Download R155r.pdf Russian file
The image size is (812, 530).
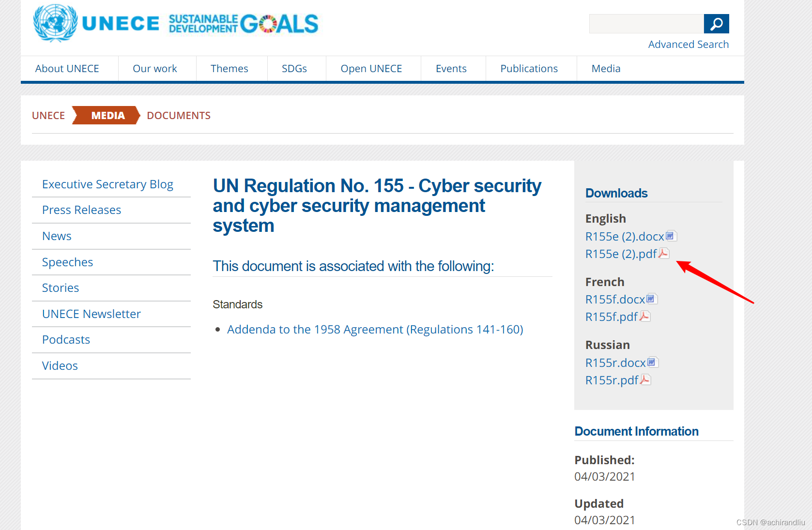612,380
